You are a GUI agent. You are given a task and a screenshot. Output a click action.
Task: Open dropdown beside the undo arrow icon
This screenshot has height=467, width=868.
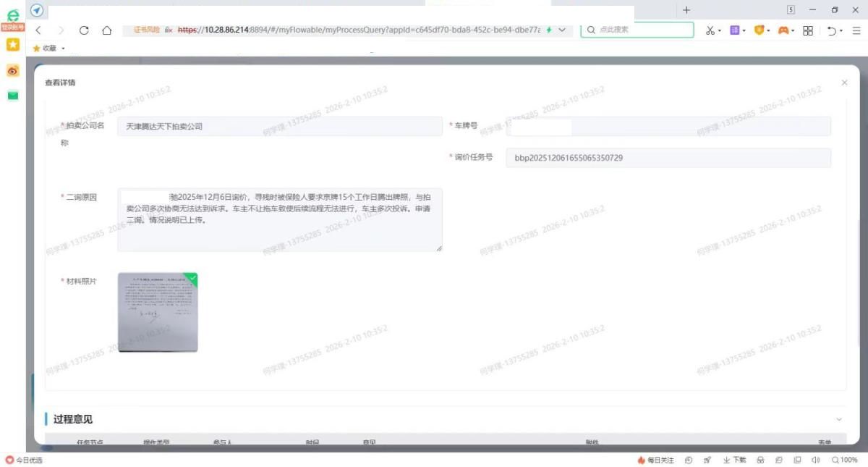(841, 31)
